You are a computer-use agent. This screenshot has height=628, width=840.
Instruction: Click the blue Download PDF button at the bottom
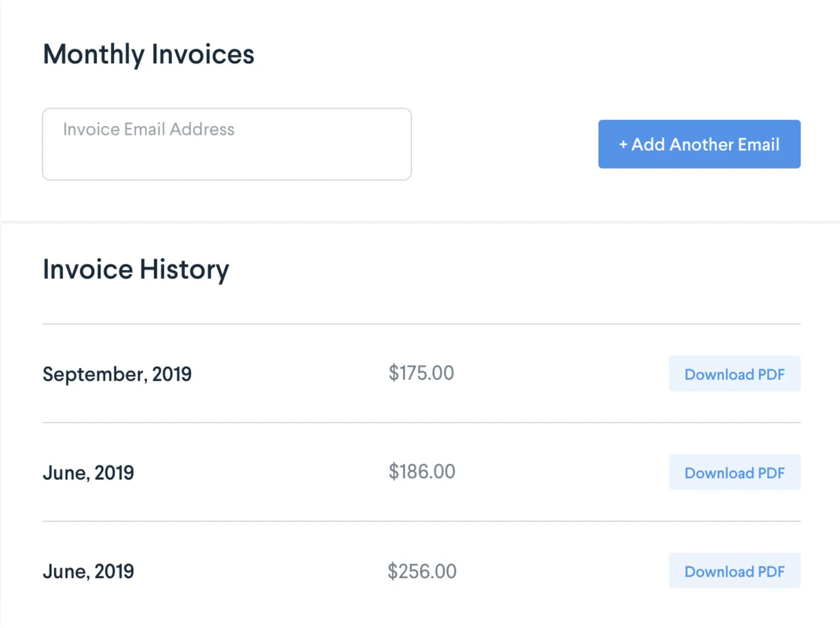734,570
